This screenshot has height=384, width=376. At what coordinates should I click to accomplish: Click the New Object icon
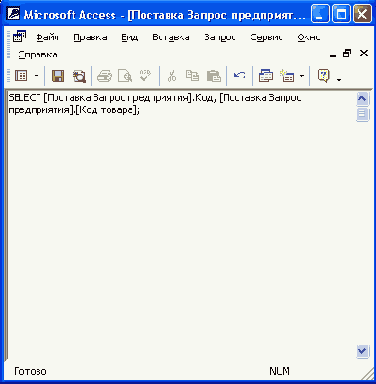287,76
